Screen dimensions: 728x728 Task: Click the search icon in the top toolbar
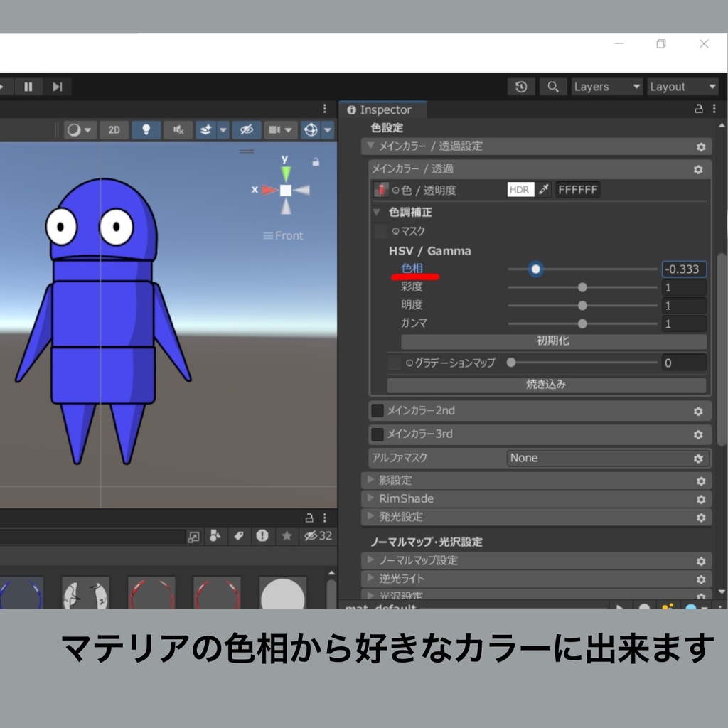click(x=553, y=86)
